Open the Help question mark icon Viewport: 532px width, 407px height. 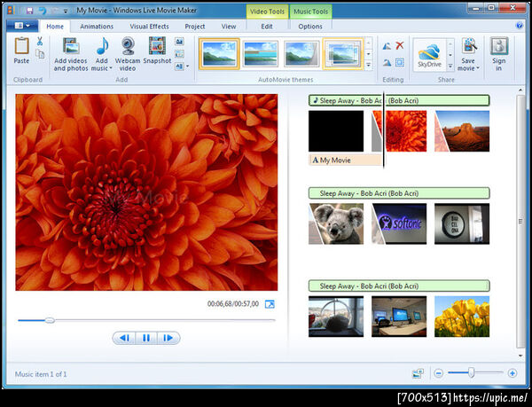coord(520,26)
